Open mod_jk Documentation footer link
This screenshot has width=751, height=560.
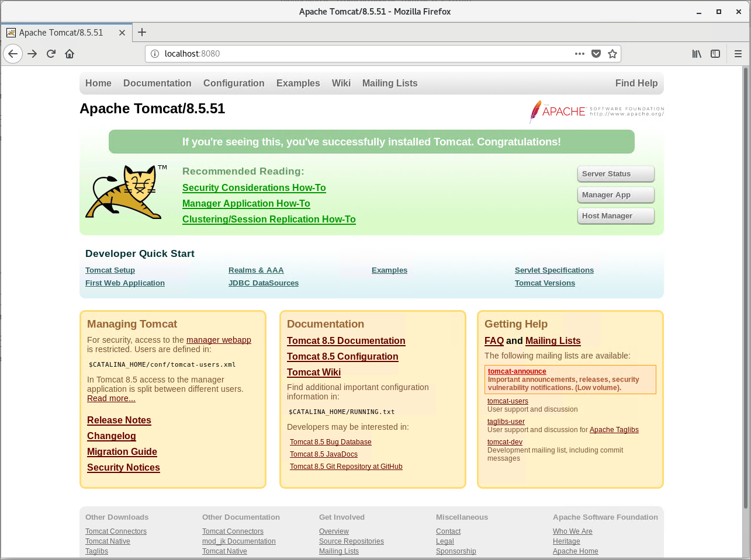(x=239, y=542)
